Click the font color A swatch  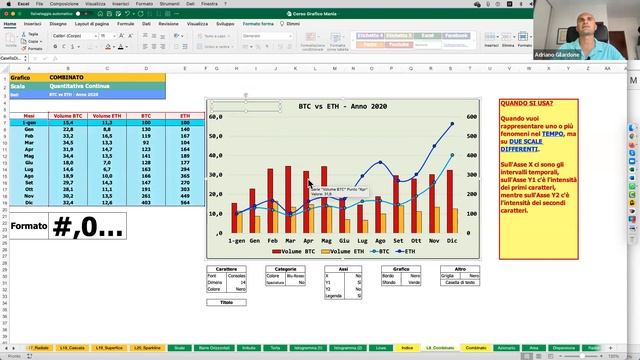[x=121, y=47]
